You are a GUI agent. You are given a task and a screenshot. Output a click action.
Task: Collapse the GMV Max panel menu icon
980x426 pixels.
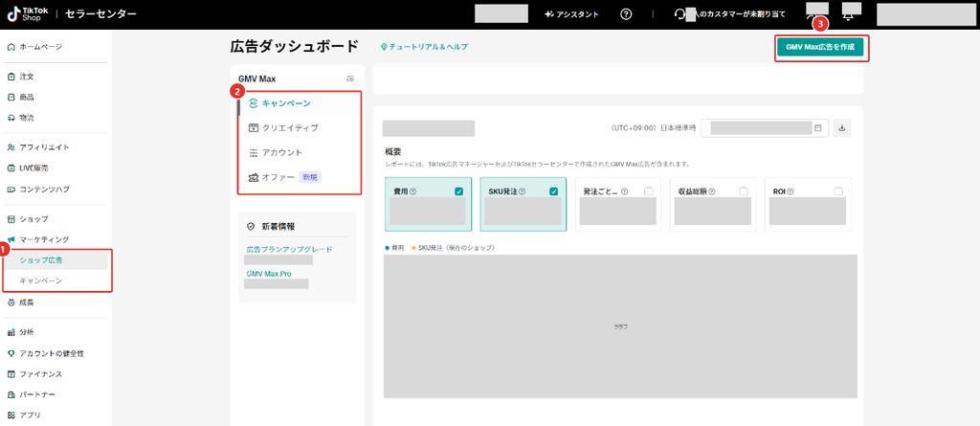[350, 78]
